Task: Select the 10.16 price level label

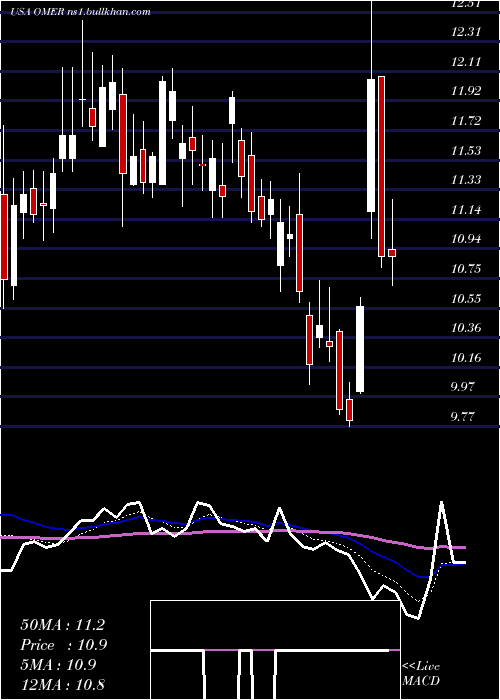Action: click(468, 358)
